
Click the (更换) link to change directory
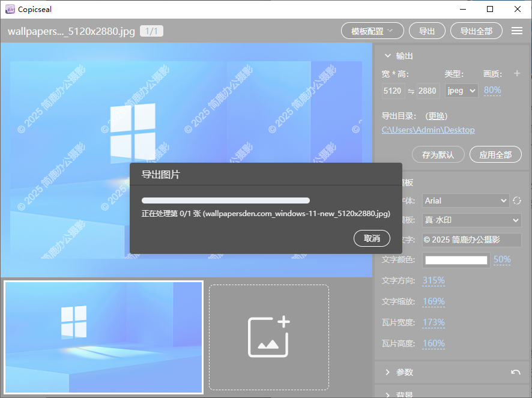437,116
